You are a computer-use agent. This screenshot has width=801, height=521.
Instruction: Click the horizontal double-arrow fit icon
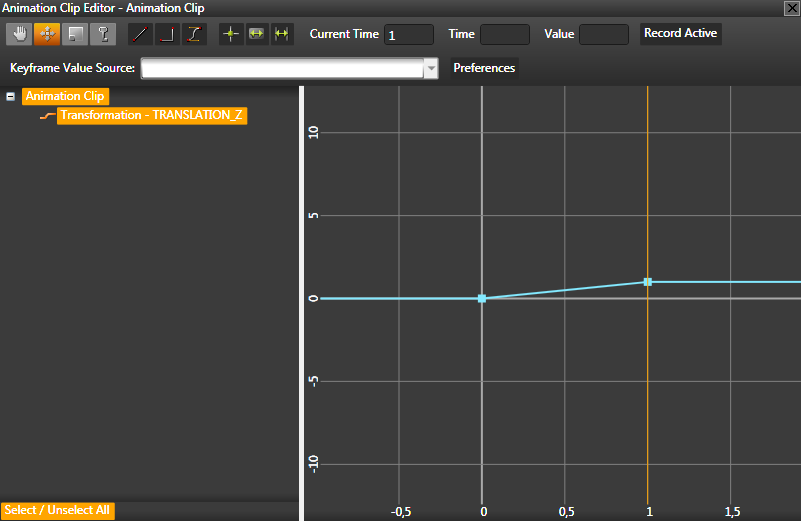coord(282,34)
